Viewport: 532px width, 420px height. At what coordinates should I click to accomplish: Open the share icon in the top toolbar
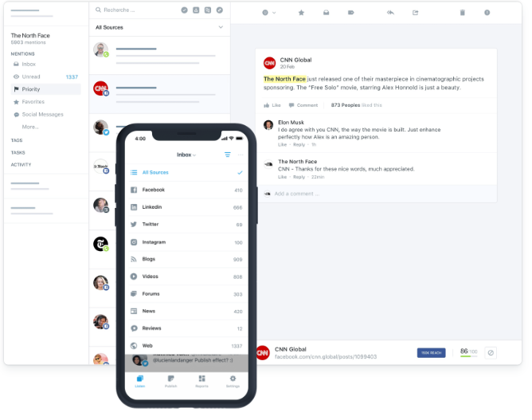click(415, 13)
